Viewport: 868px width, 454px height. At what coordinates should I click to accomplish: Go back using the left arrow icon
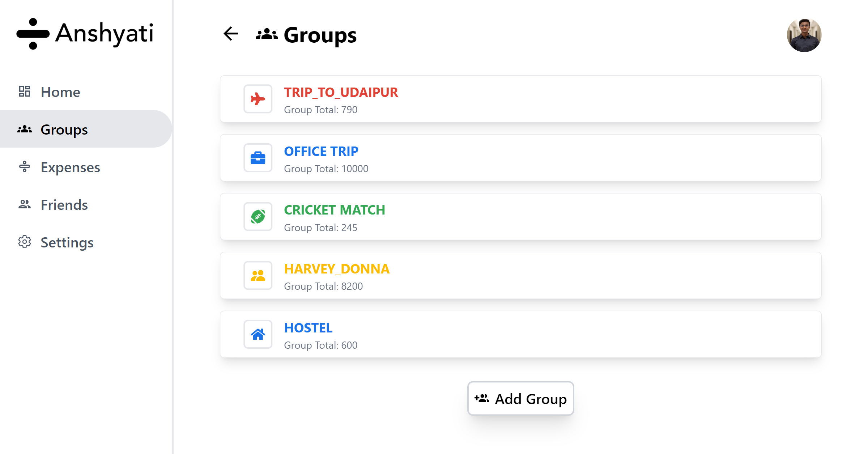tap(231, 34)
